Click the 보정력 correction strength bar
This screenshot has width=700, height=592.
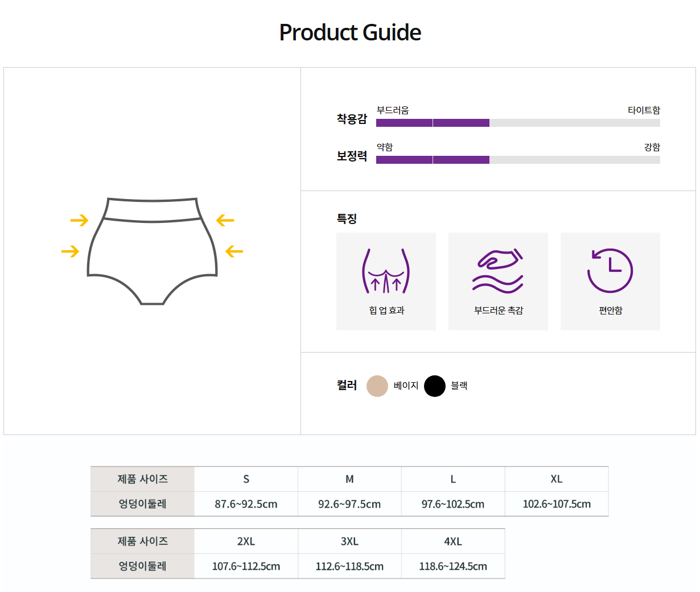pyautogui.click(x=518, y=160)
